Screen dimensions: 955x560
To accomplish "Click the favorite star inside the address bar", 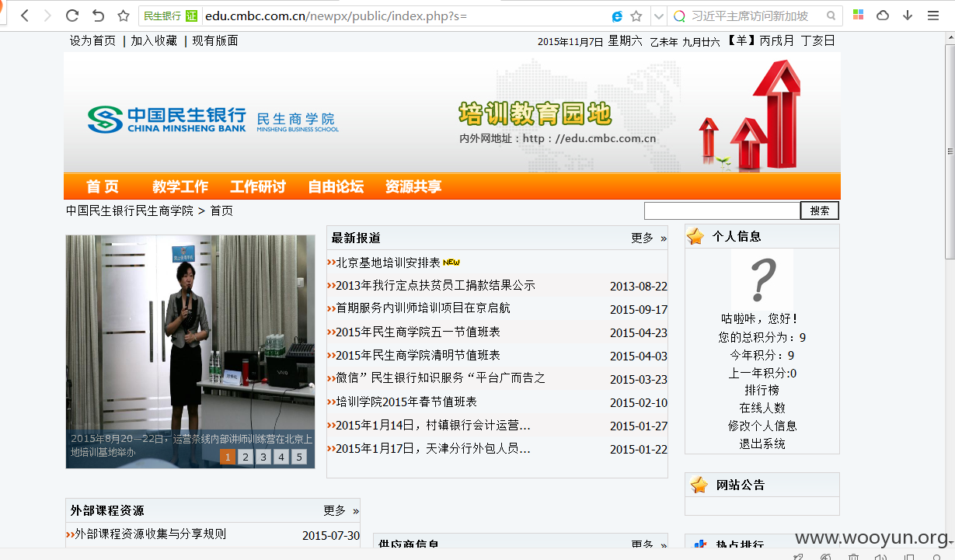I will 636,16.
